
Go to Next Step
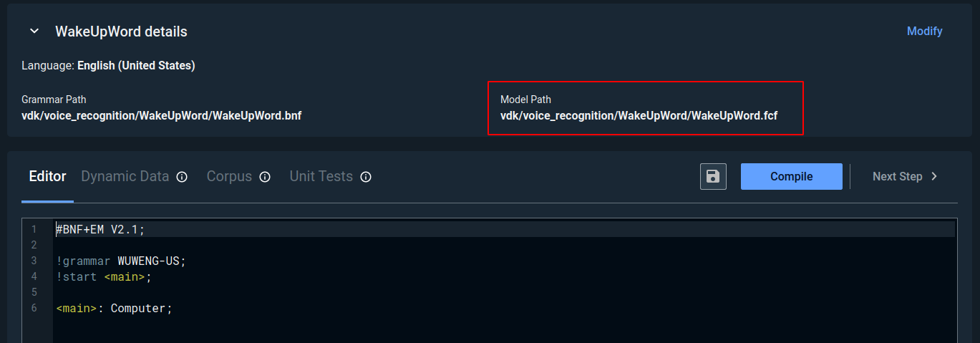(x=898, y=176)
